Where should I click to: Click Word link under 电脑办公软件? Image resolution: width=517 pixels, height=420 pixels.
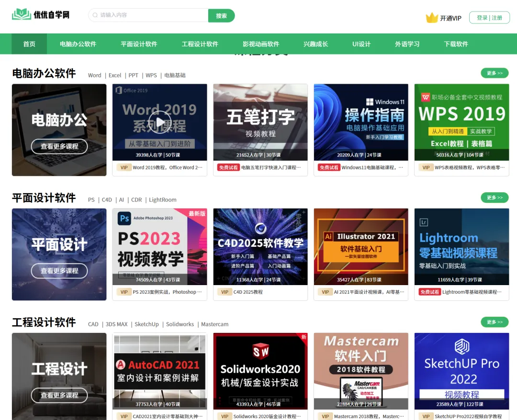95,75
